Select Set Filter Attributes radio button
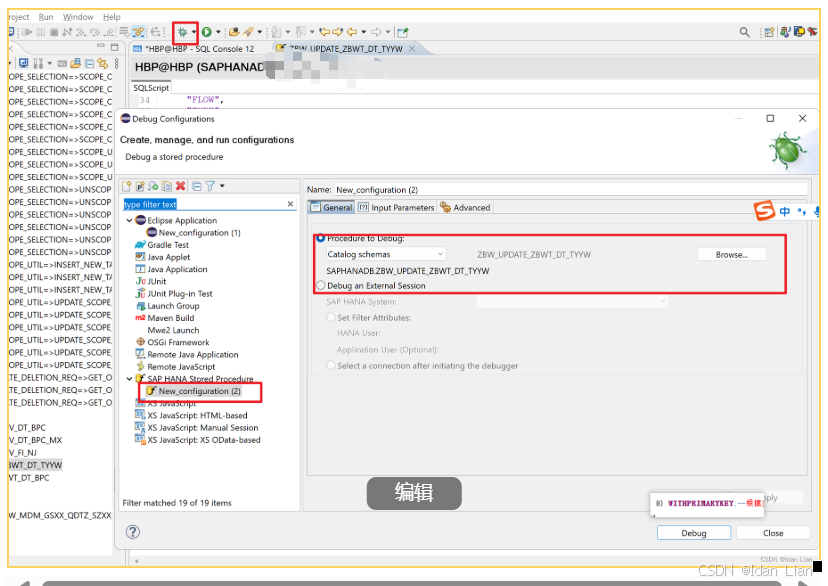The image size is (828, 586). point(331,317)
